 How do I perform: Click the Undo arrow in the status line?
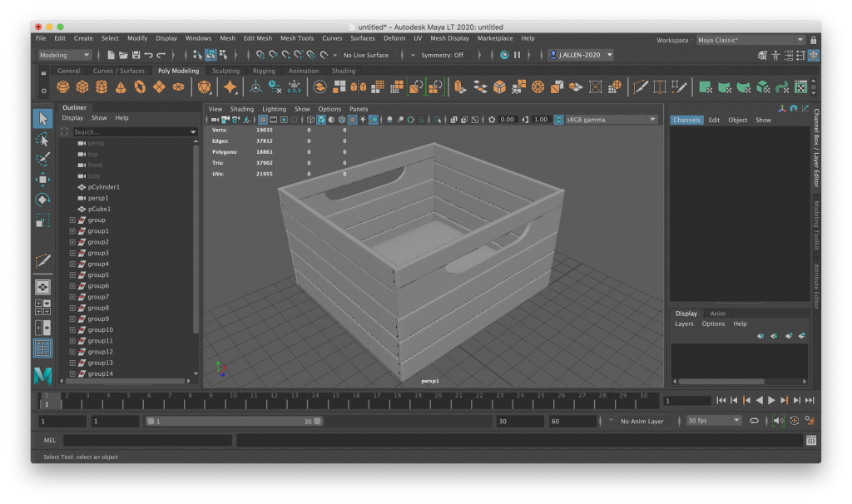148,55
